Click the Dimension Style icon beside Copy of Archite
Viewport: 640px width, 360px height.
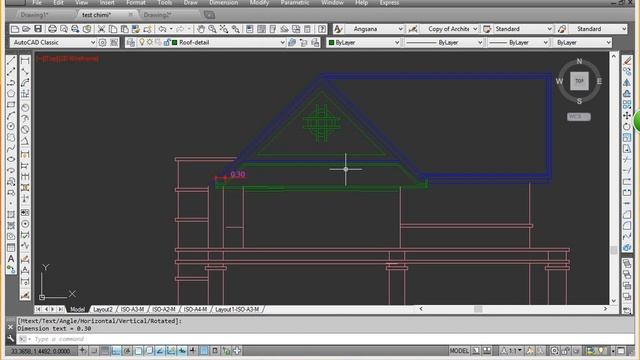pos(413,29)
